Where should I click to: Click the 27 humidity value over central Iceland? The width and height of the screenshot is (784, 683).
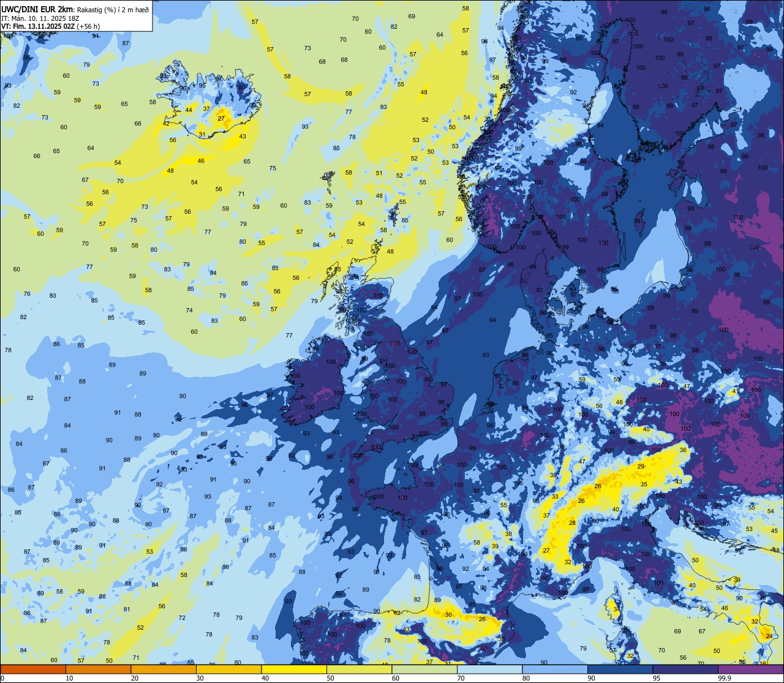pyautogui.click(x=221, y=118)
